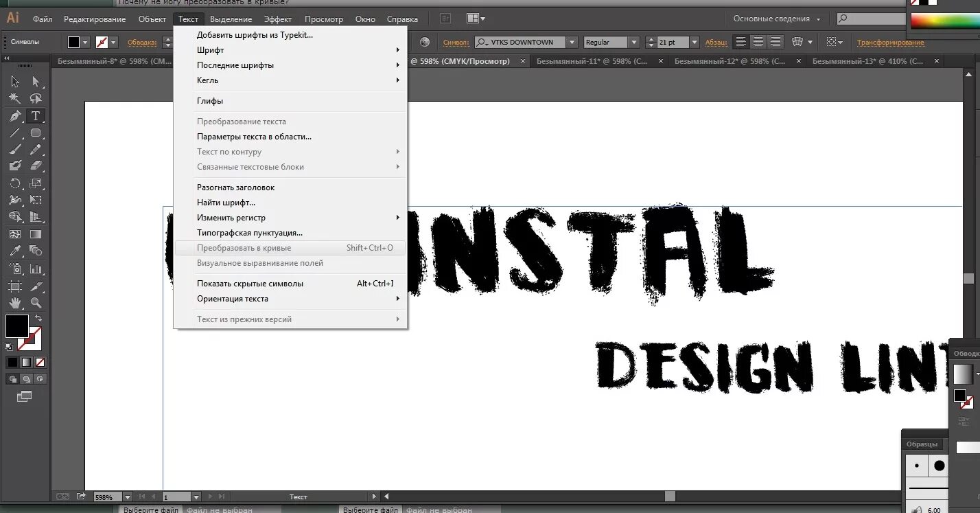
Task: Select the Eyedropper tool
Action: click(x=15, y=251)
